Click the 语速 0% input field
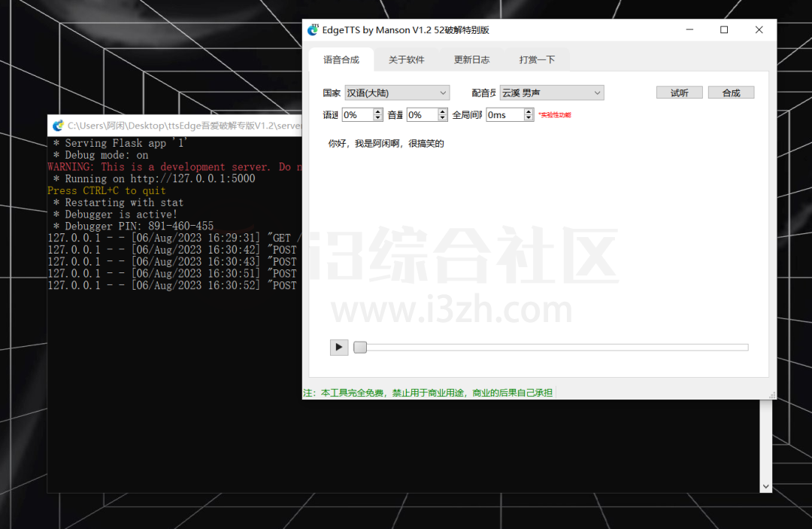Image resolution: width=812 pixels, height=529 pixels. [x=358, y=115]
